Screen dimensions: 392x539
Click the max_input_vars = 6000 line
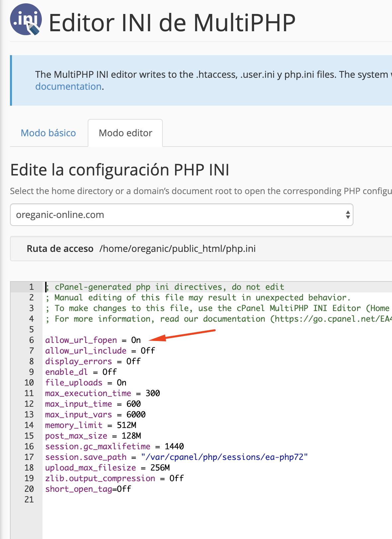pos(95,414)
